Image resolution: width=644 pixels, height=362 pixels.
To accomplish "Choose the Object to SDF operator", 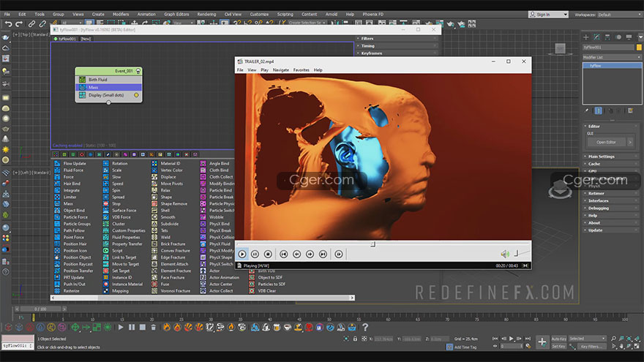I will coord(270,277).
